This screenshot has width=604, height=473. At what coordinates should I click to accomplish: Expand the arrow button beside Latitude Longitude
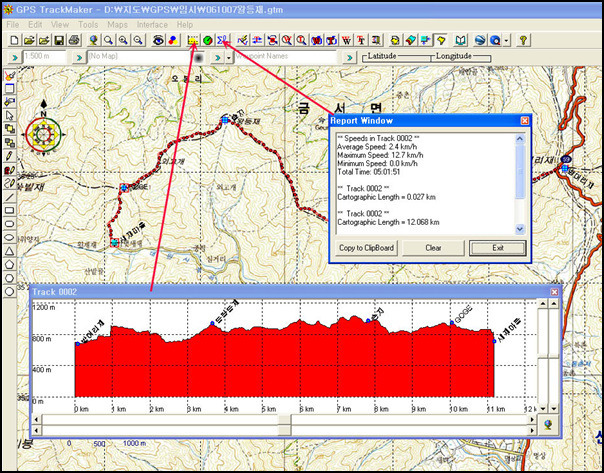coord(349,58)
